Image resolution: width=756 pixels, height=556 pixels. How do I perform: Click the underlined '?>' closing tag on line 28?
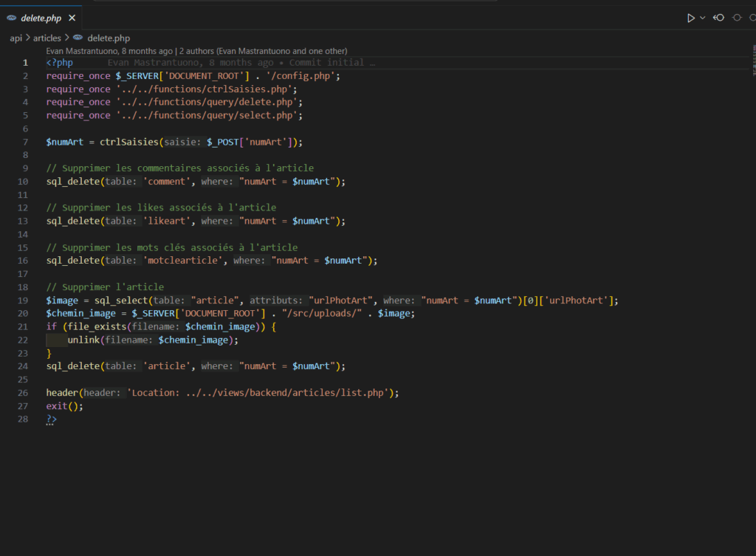50,419
